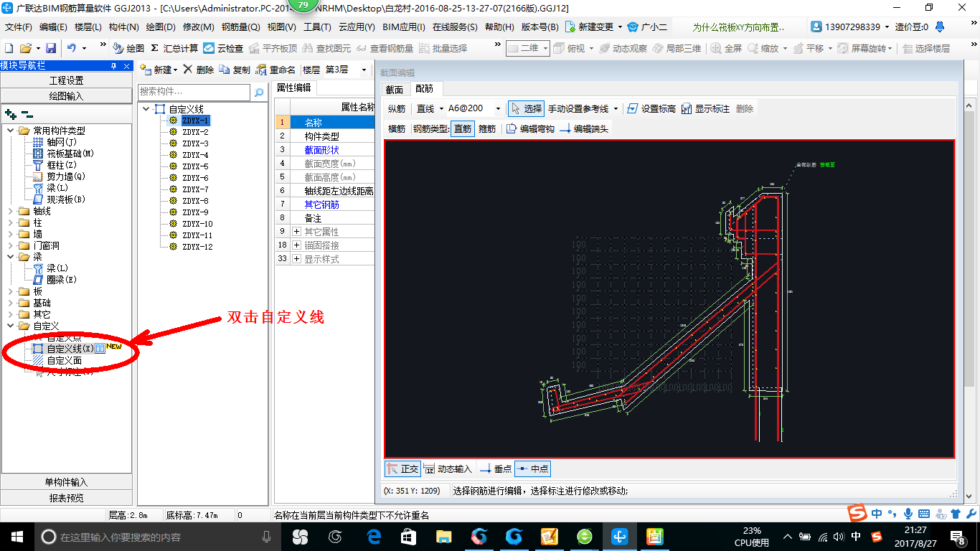Screen dimensions: 980x551
Task: Select 现浇板(B) in the navigation tree
Action: [x=66, y=199]
